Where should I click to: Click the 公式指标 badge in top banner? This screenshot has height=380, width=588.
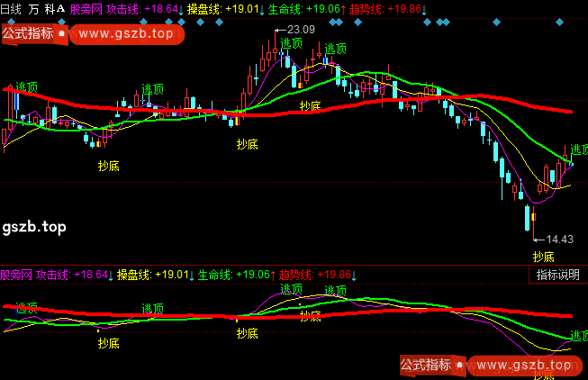27,33
